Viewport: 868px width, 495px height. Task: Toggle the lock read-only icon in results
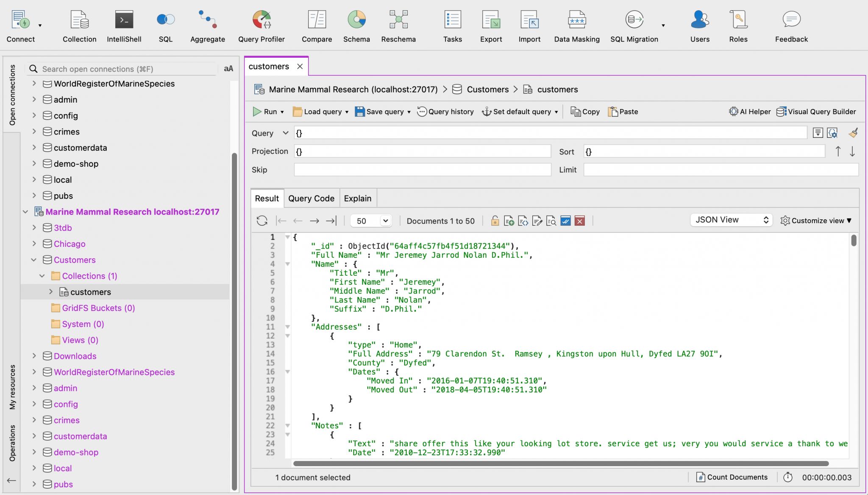[495, 221]
